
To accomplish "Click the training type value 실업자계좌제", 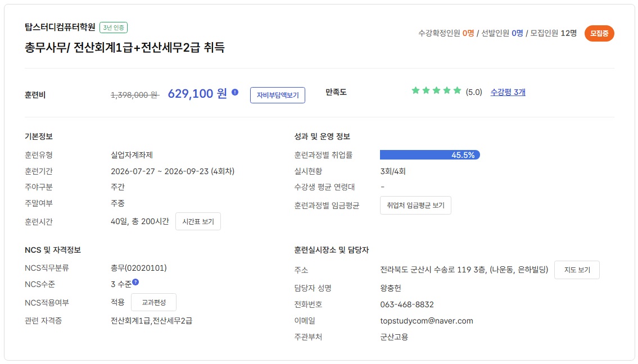I will 132,155.
